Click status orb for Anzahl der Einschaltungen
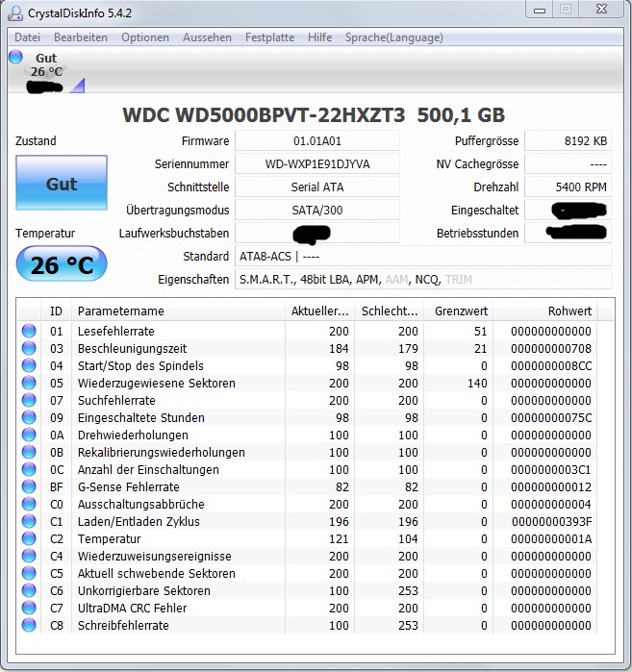This screenshot has height=672, width=632. (29, 469)
